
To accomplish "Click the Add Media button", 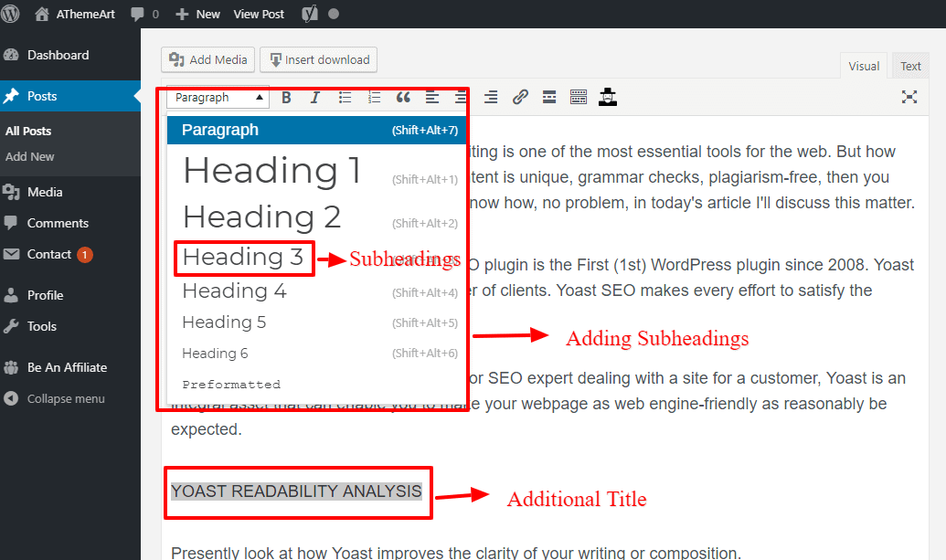I will pos(208,59).
